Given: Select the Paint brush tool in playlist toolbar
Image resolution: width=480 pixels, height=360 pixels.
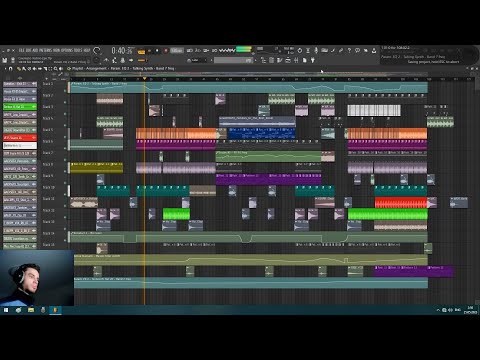Looking at the screenshot, I should coord(24,68).
